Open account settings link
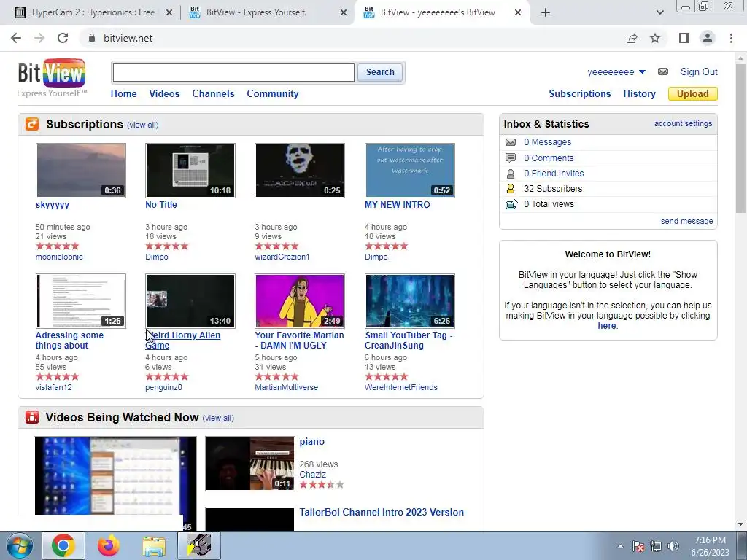Screen dimensions: 747x560 [x=683, y=123]
